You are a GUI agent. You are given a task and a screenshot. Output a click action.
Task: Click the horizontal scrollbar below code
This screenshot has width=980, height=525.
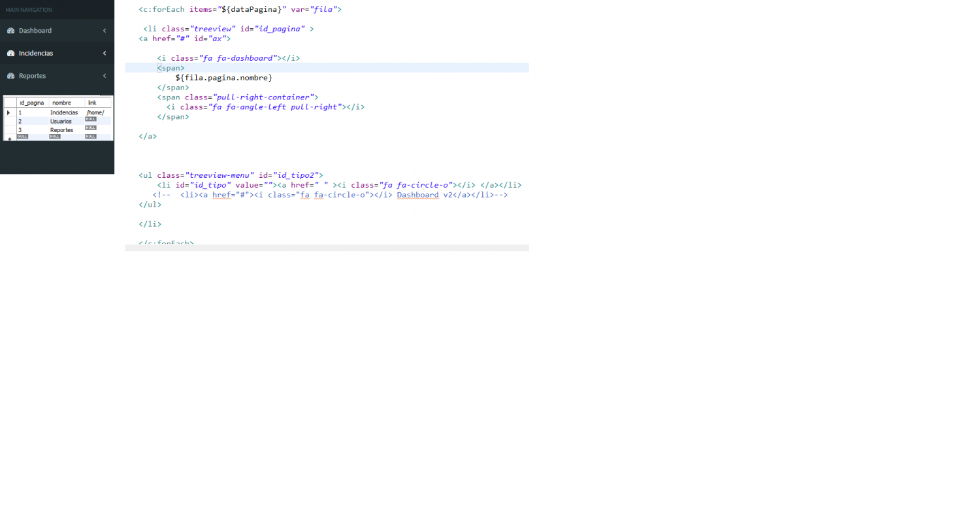(x=327, y=248)
